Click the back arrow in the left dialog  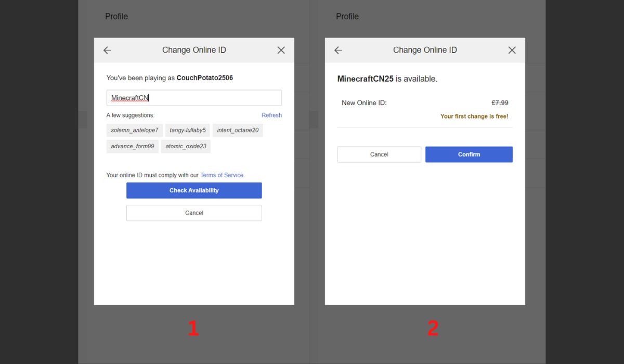(107, 50)
